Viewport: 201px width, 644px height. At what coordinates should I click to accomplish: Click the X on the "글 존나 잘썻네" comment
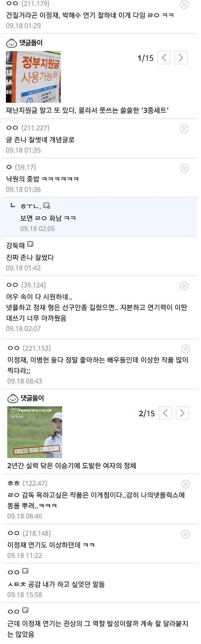click(x=185, y=129)
